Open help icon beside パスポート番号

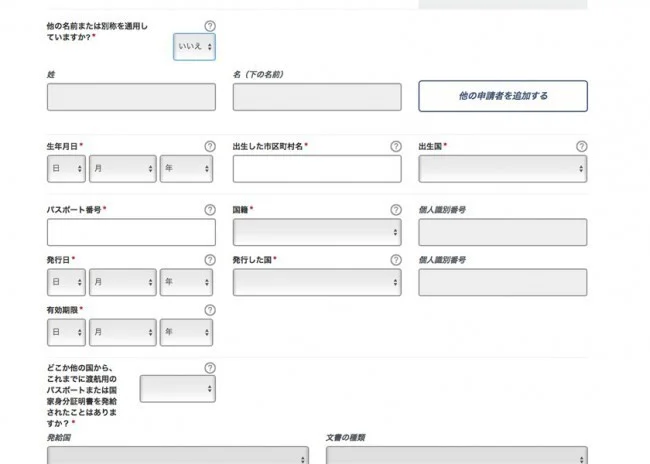pyautogui.click(x=210, y=210)
